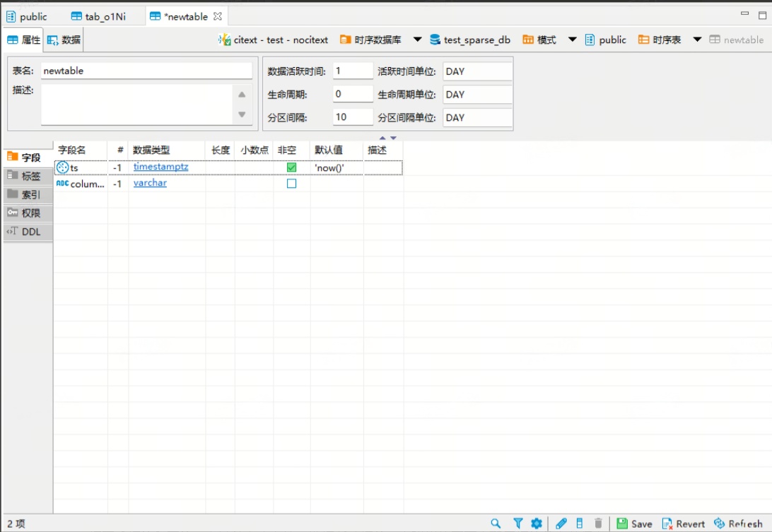Click the public breadcrumb item
The image size is (772, 532).
pos(606,40)
